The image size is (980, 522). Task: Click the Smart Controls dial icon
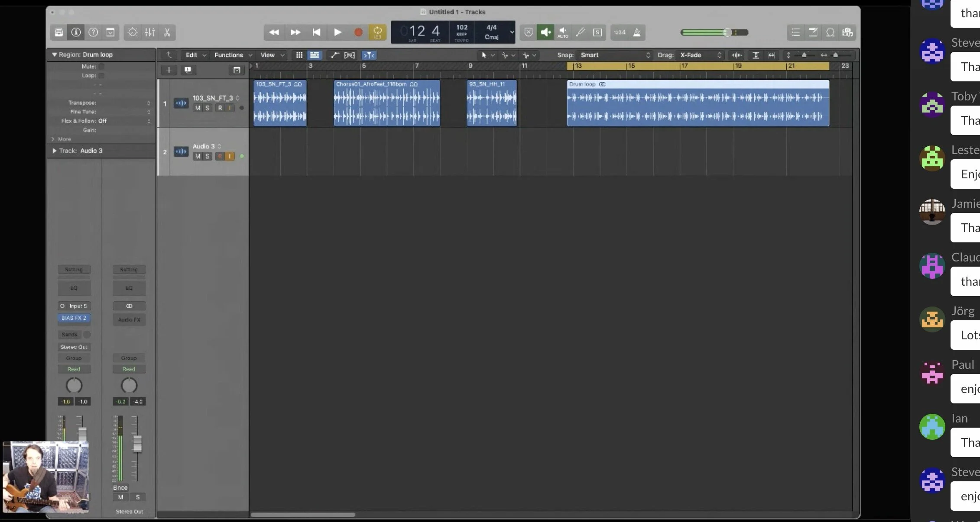click(133, 32)
